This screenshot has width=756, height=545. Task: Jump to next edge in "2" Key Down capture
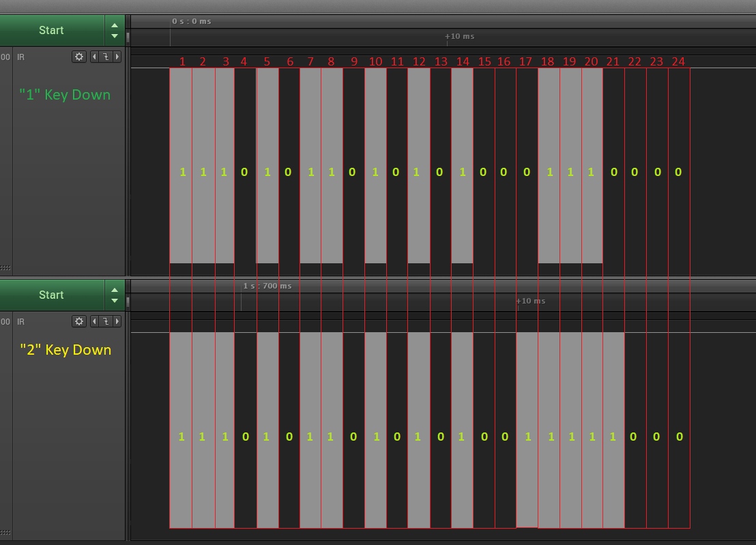[x=117, y=321]
